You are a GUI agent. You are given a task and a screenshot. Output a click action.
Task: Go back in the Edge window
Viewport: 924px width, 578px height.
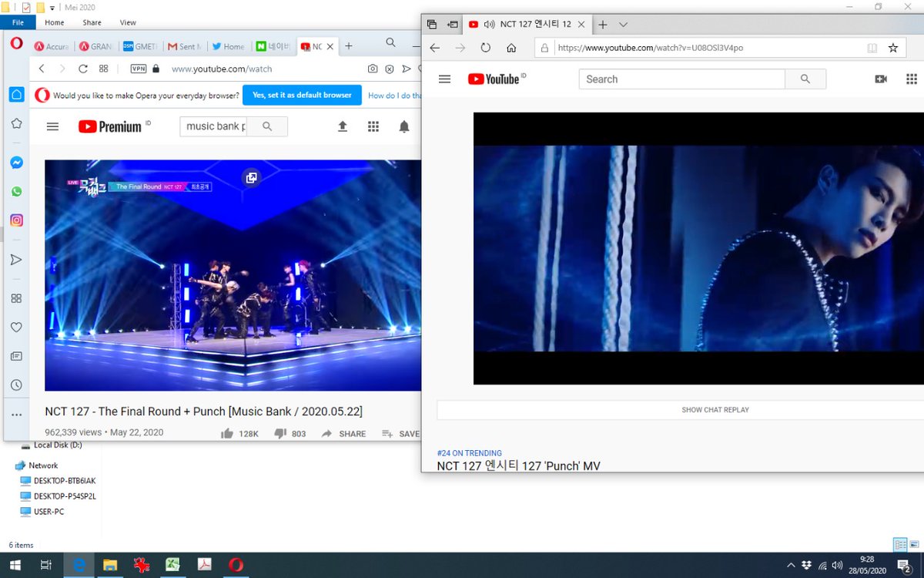[x=435, y=48]
